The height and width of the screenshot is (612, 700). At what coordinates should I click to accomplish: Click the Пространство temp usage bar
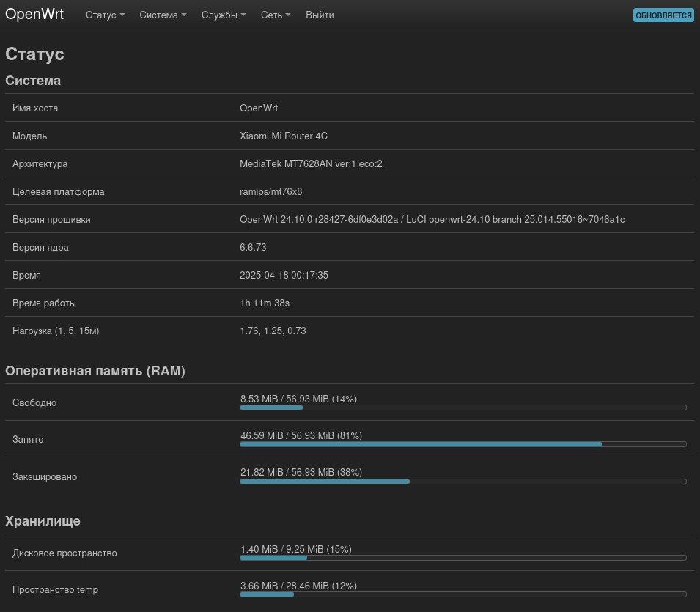(463, 594)
